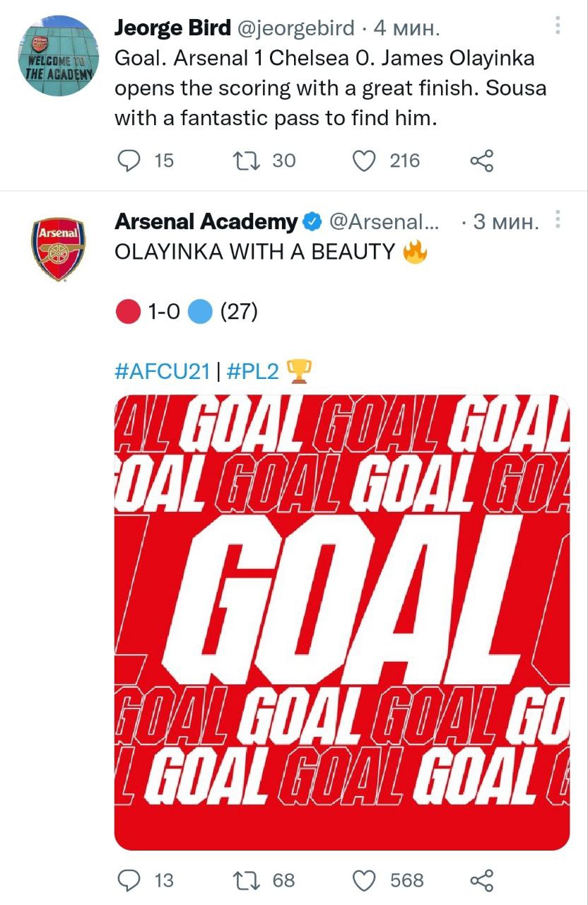This screenshot has width=588, height=905.
Task: Tap the @jeorgebird handle
Action: click(295, 28)
